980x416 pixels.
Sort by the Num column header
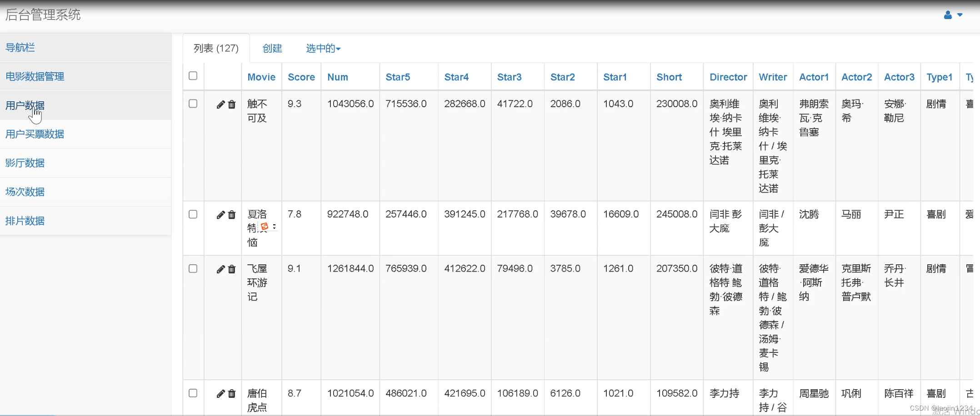coord(338,77)
